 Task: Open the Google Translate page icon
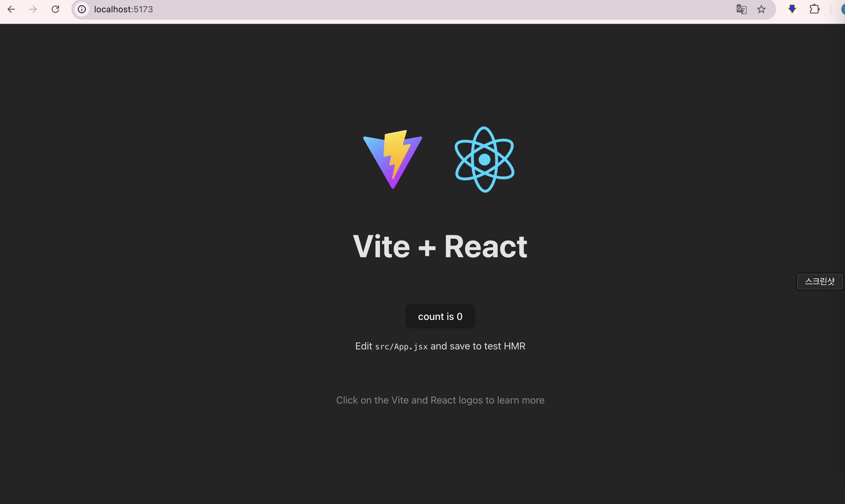point(741,9)
